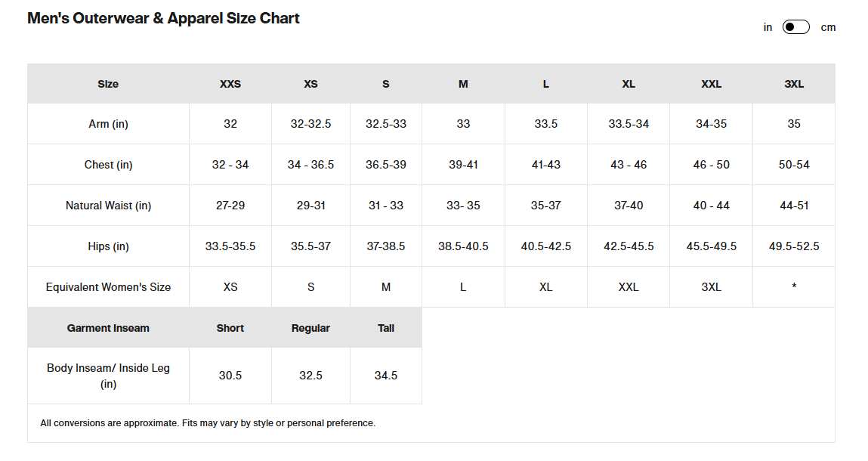Click the asterisk in the 3XL column
868x461 pixels.
[794, 286]
